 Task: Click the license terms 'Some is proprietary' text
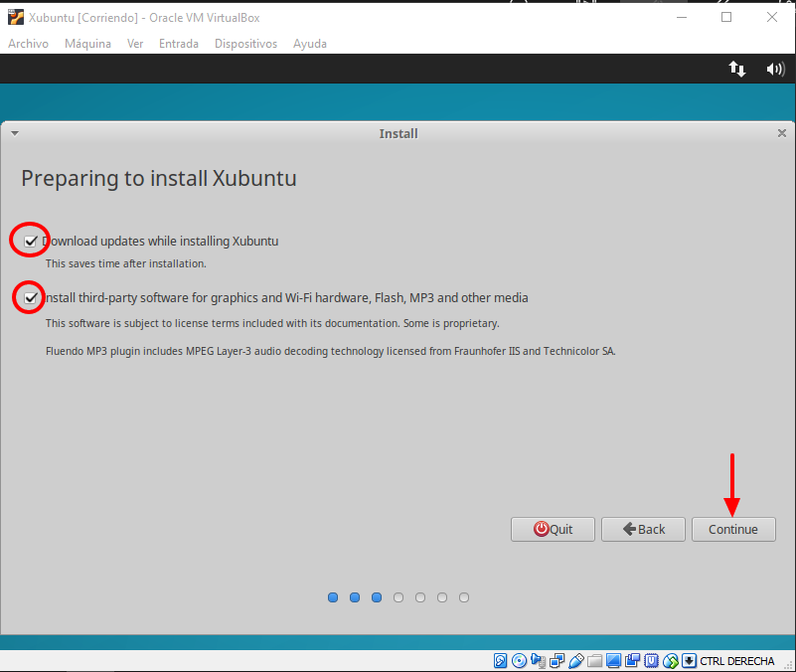coord(451,323)
